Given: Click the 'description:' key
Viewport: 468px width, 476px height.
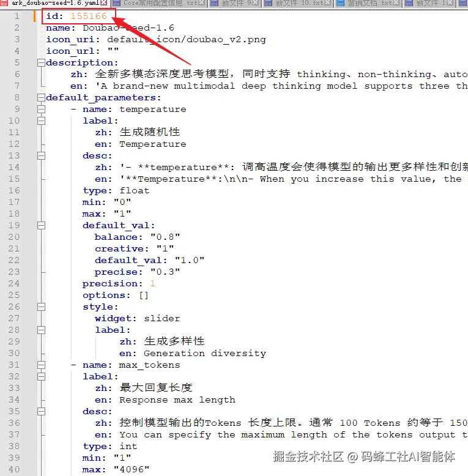Looking at the screenshot, I should click(x=82, y=63).
